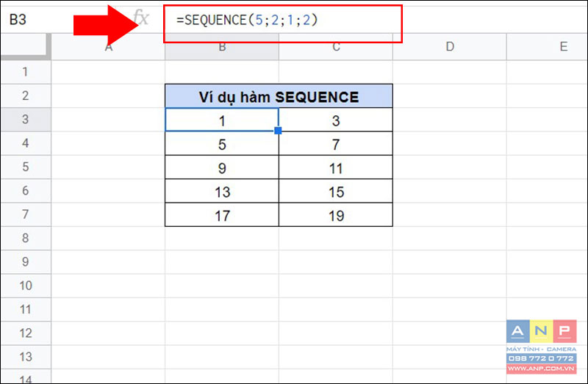Viewport: 588px width, 384px height.
Task: Select row 8 header
Action: pyautogui.click(x=25, y=238)
